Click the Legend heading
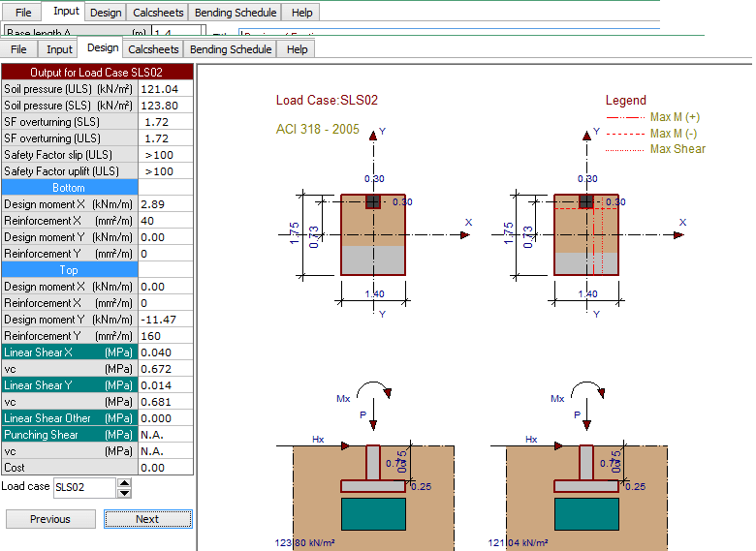Viewport: 756px width, 551px height. click(x=626, y=100)
